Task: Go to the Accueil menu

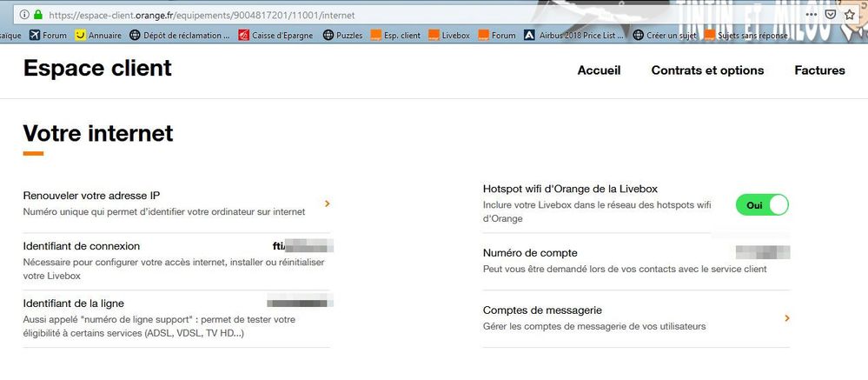Action: 599,70
